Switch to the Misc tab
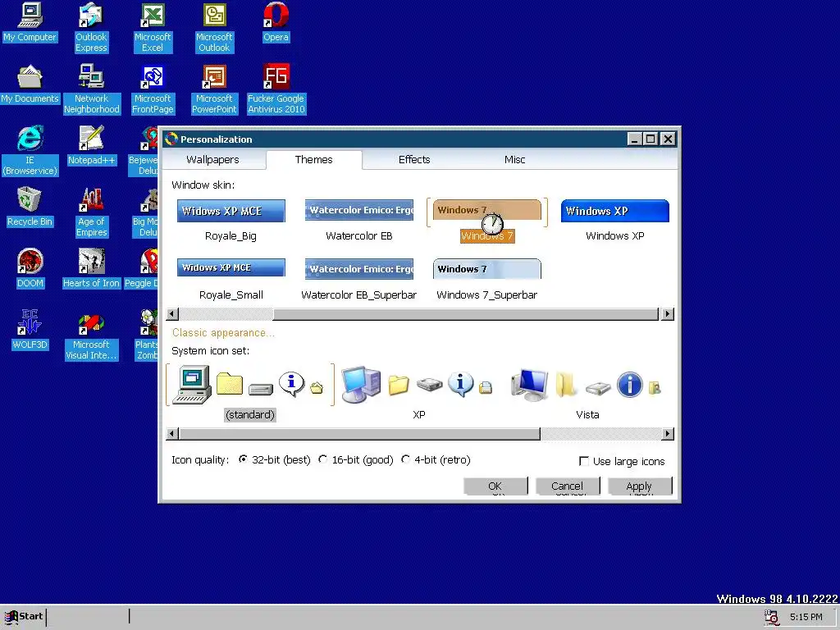840x630 pixels. [515, 160]
